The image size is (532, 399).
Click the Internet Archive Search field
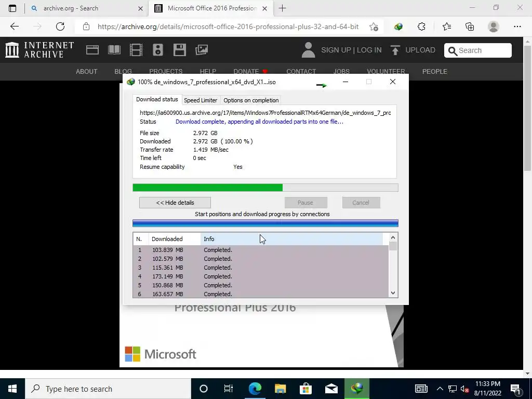[478, 50]
